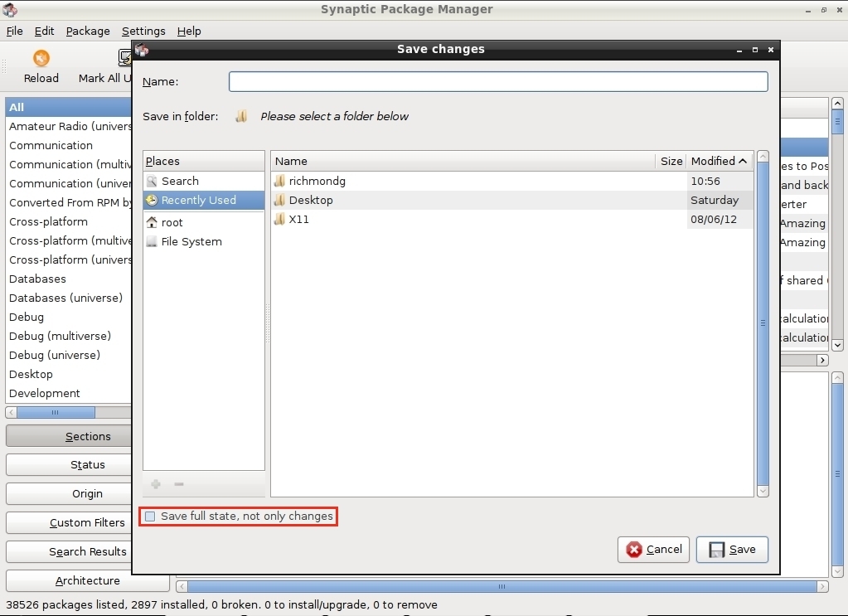Select the Debug (multiverse) section
The image size is (848, 616).
69,337
